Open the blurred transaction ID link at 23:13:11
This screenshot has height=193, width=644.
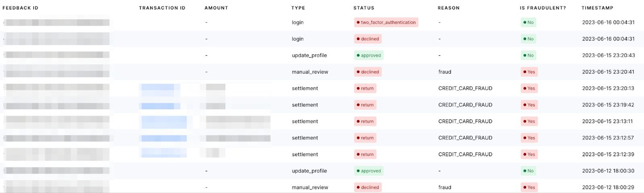pyautogui.click(x=164, y=122)
